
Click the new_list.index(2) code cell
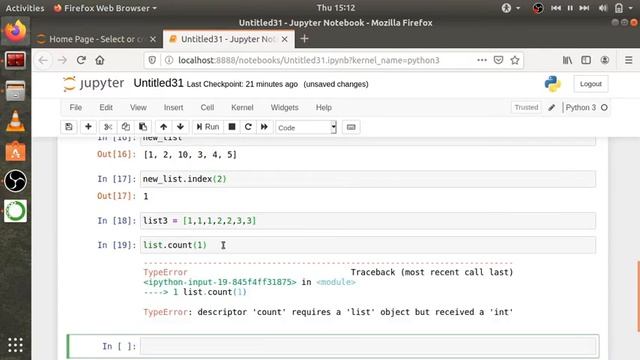[x=368, y=179]
